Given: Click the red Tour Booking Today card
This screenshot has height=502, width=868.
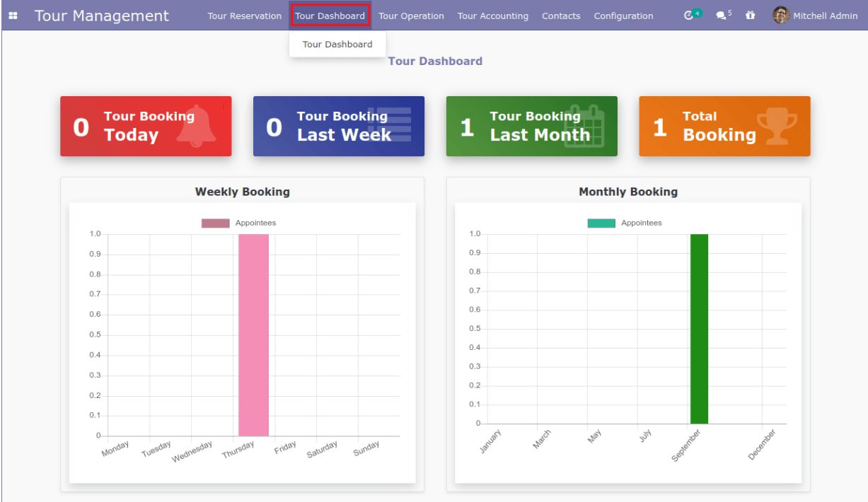Looking at the screenshot, I should (145, 126).
